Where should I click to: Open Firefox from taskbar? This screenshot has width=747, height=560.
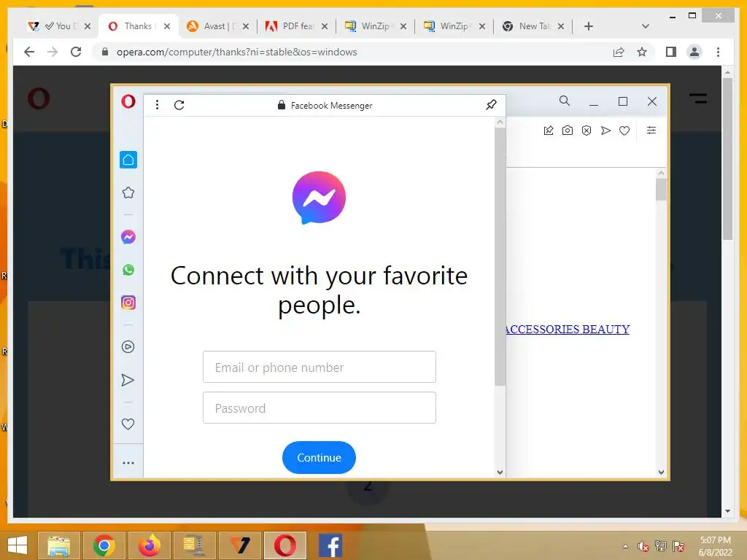click(149, 545)
